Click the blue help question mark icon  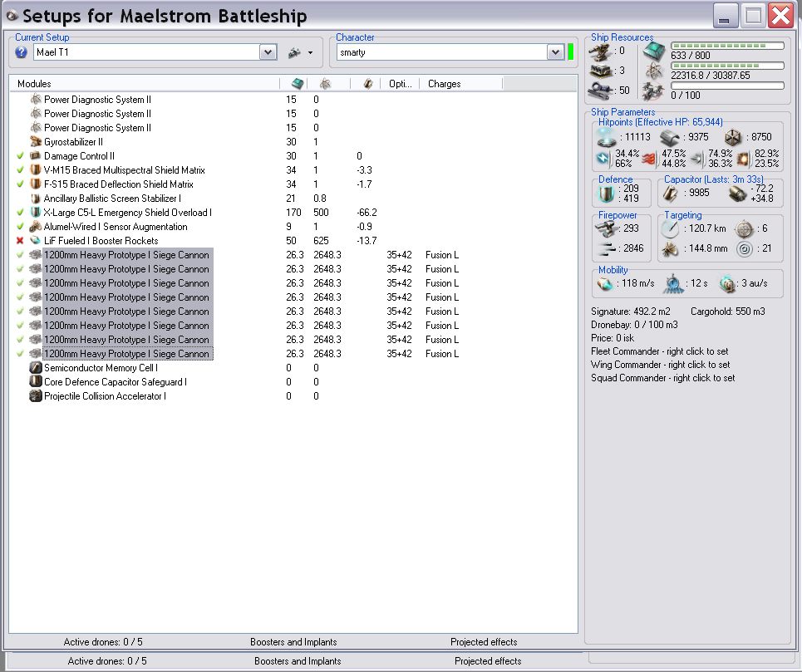[x=22, y=52]
